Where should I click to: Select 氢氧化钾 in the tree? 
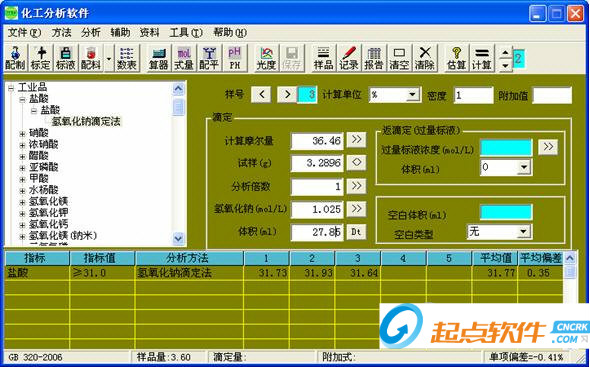pyautogui.click(x=49, y=213)
